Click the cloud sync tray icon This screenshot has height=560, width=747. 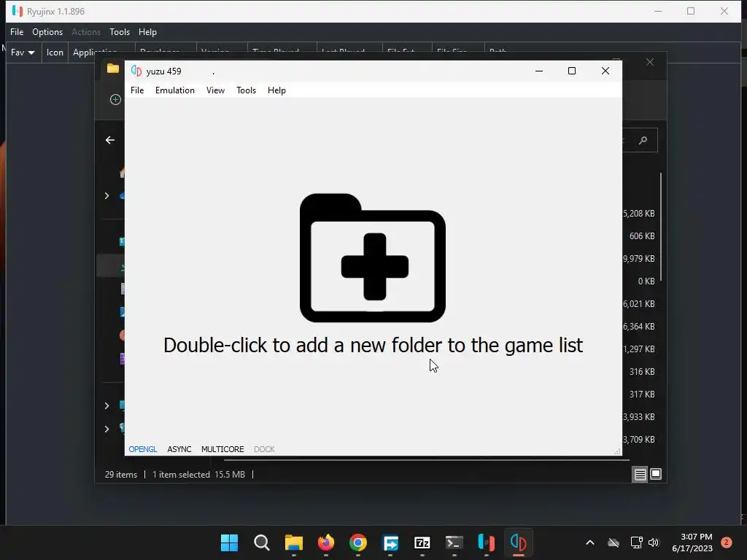click(x=614, y=542)
